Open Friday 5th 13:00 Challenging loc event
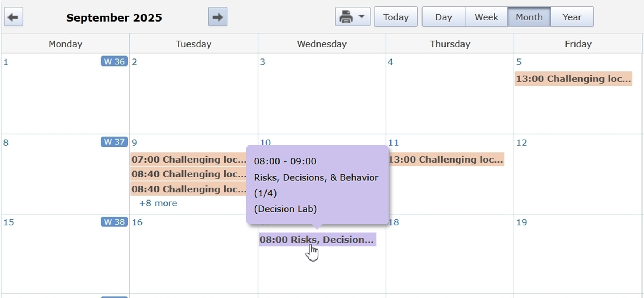The width and height of the screenshot is (644, 298). [x=573, y=79]
